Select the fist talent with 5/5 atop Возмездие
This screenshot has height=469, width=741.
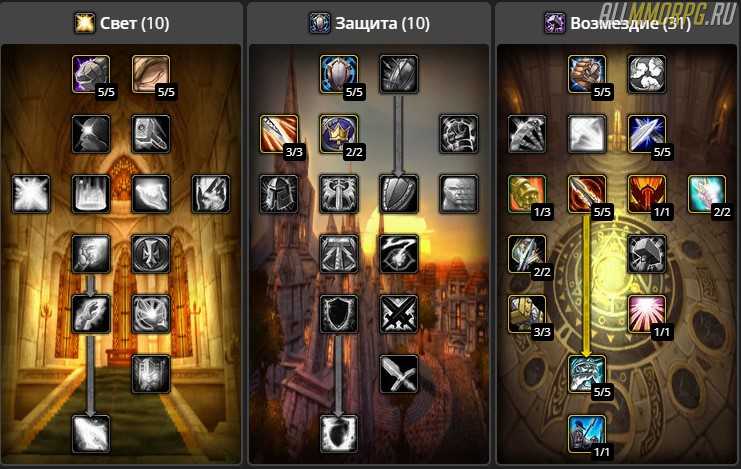pyautogui.click(x=587, y=74)
